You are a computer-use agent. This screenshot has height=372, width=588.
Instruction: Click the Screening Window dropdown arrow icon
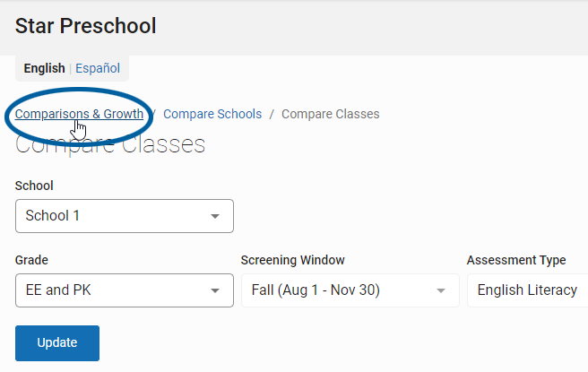pyautogui.click(x=441, y=290)
